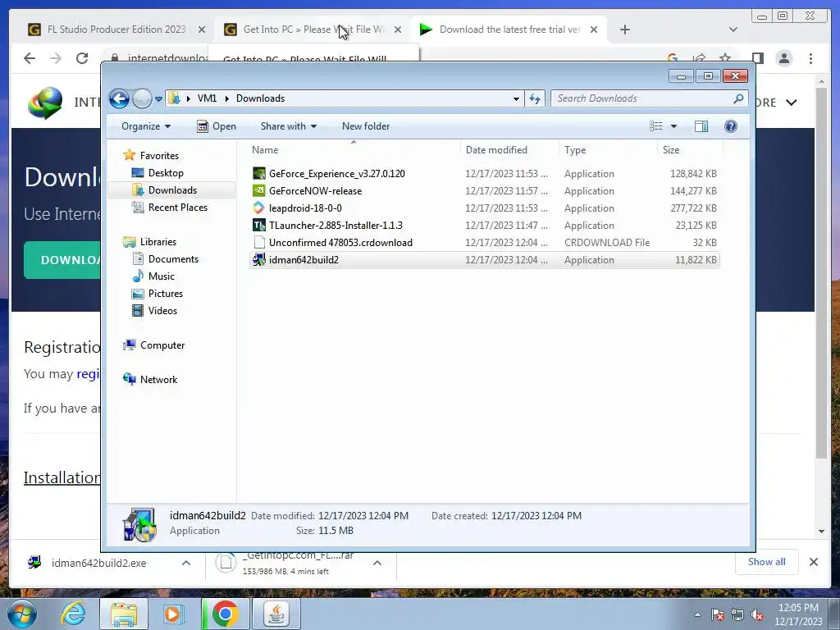840x630 pixels.
Task: Click the Windows Start button
Action: [21, 614]
